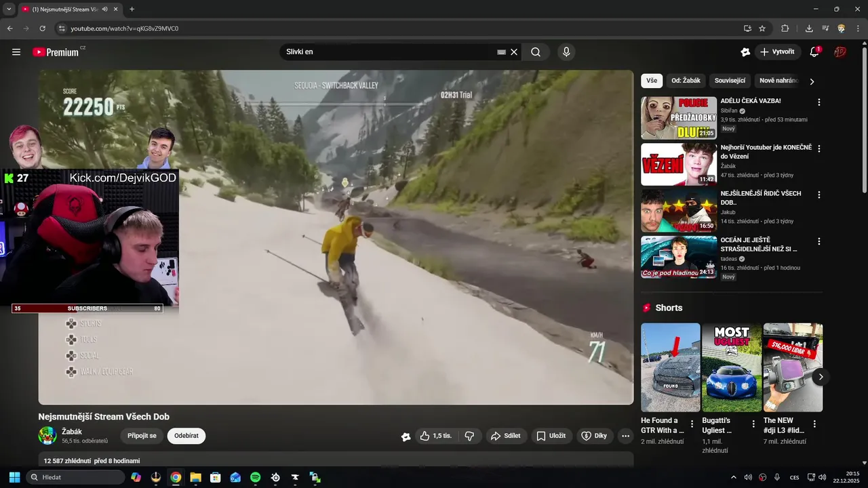Viewport: 868px width, 488px height.
Task: Open Žabák channel avatar
Action: [x=47, y=436]
